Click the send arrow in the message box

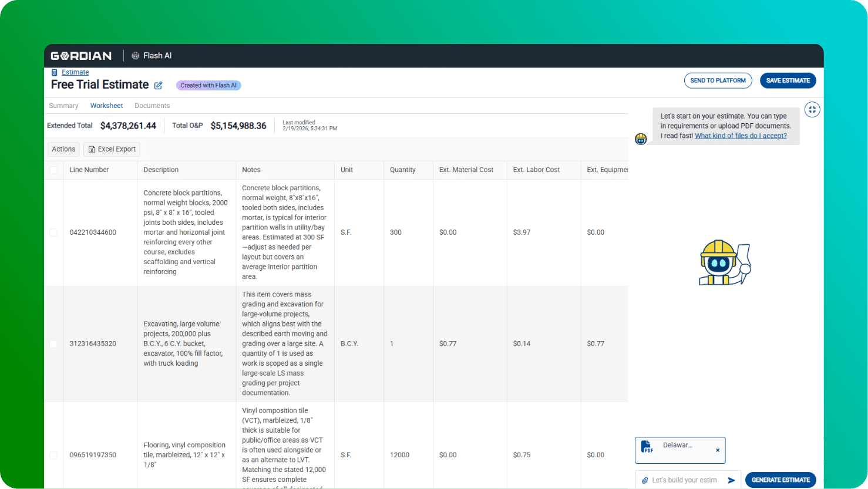point(732,480)
